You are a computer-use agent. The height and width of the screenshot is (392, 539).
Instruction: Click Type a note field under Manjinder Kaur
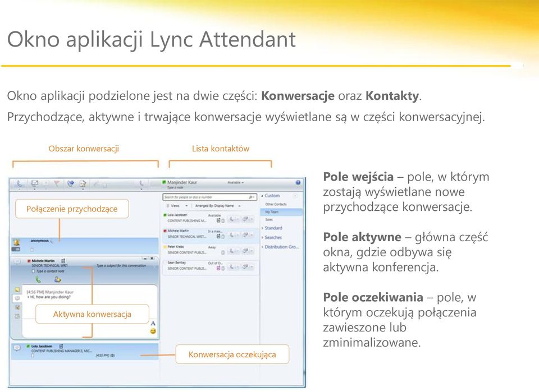[175, 187]
